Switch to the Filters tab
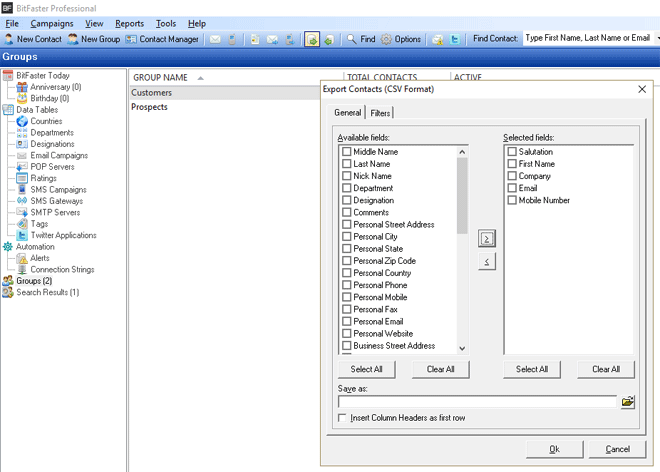Image resolution: width=660 pixels, height=472 pixels. [380, 113]
